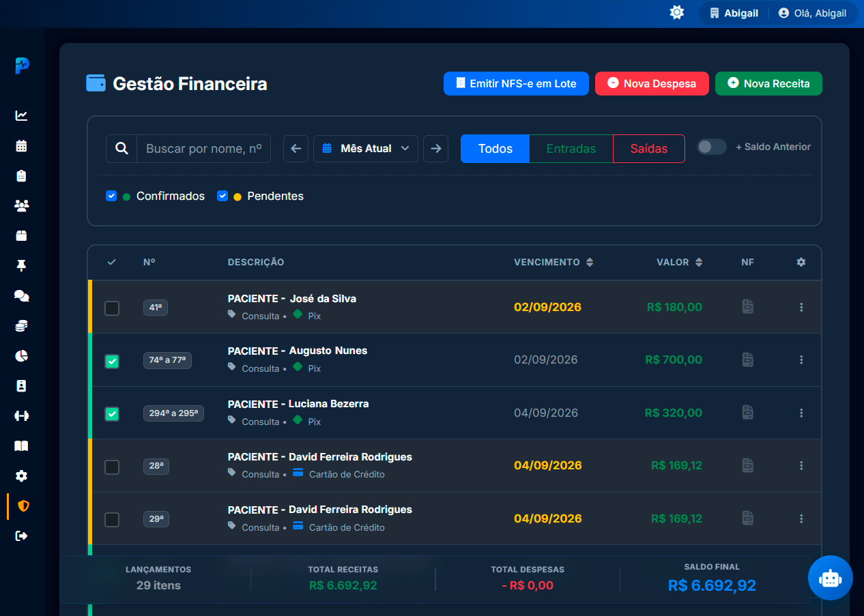Screen dimensions: 864x616
Task: Open the box inventory sidebar icon
Action: 21,235
